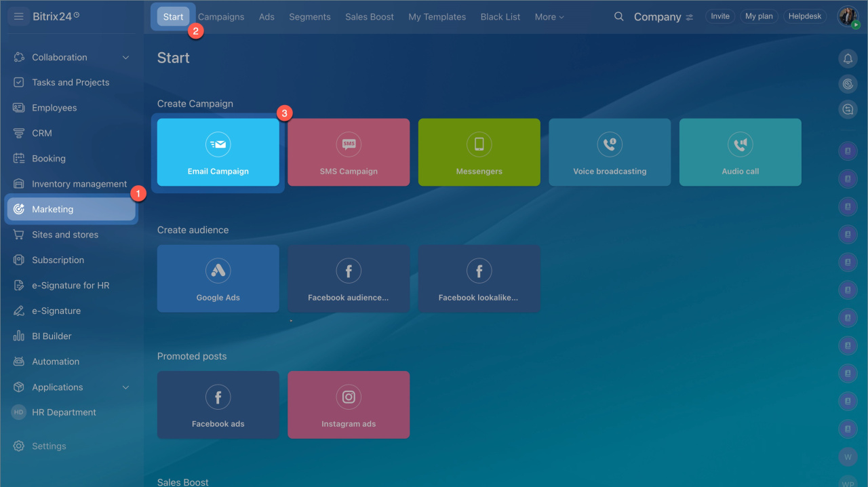Start a Voice broadcasting campaign

pyautogui.click(x=609, y=153)
